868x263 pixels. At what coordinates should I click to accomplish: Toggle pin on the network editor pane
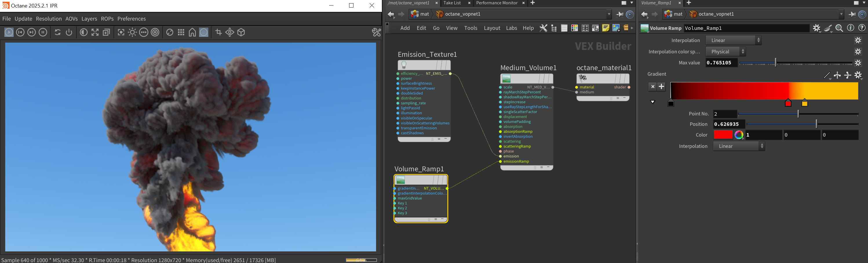tap(619, 14)
